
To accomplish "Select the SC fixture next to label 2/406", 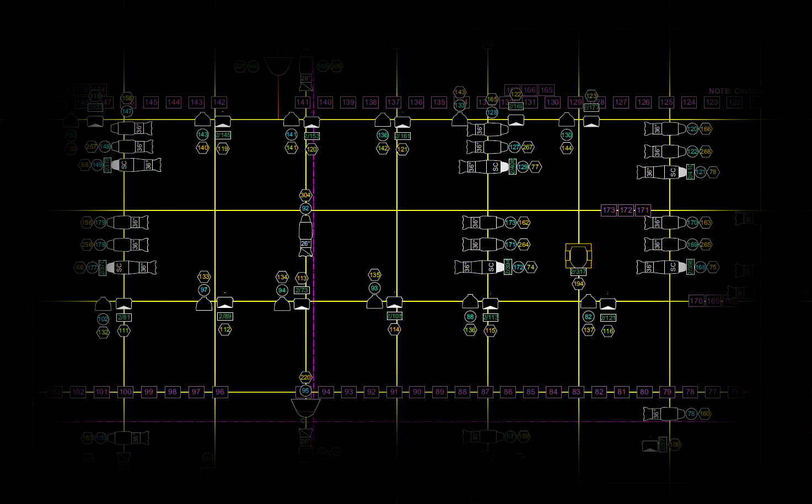I will [x=484, y=167].
